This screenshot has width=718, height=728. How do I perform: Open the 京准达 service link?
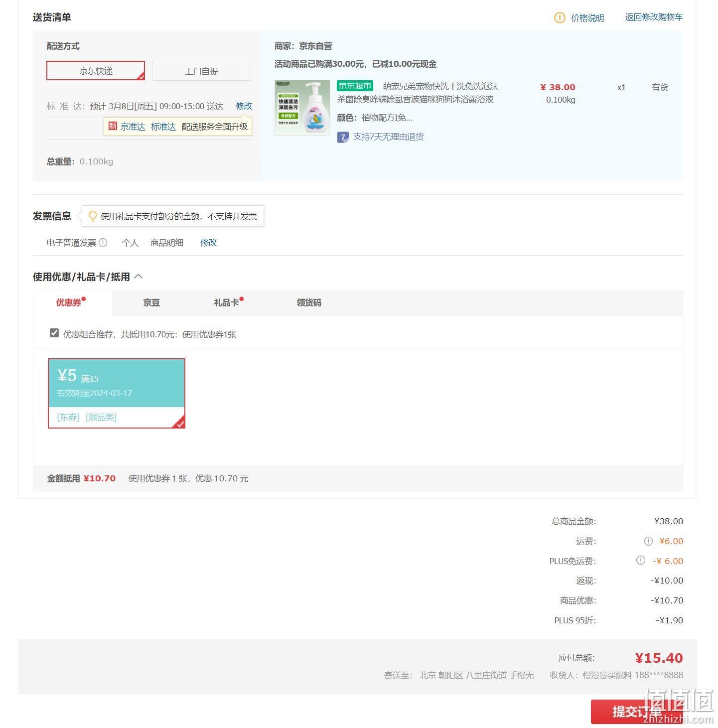click(133, 127)
